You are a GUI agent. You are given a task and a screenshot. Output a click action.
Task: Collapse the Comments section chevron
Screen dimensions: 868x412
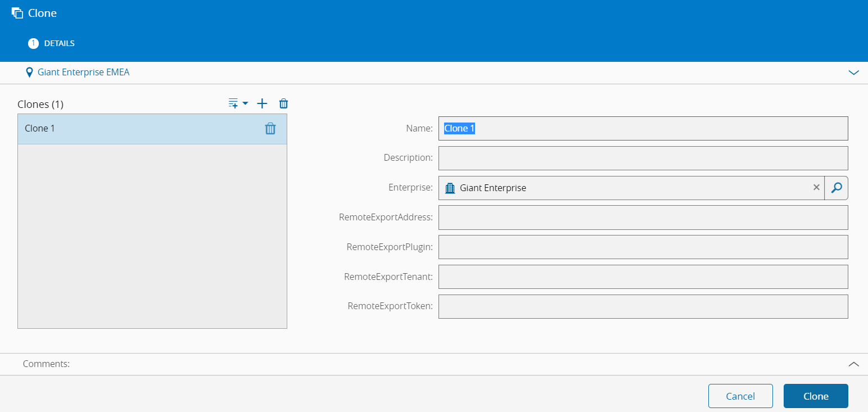(x=853, y=364)
